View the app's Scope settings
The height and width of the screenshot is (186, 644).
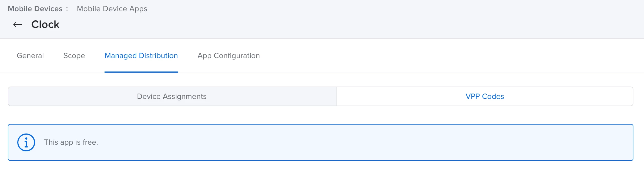[74, 56]
